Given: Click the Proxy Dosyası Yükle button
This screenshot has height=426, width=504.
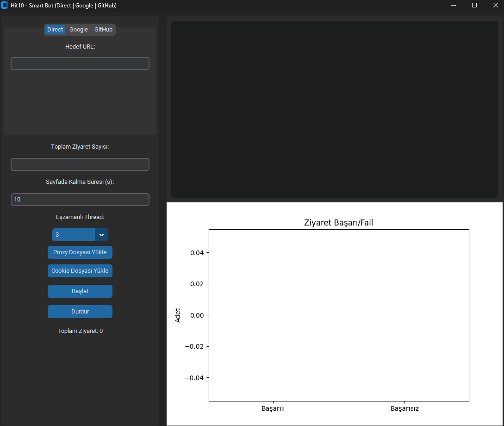Looking at the screenshot, I should 80,252.
